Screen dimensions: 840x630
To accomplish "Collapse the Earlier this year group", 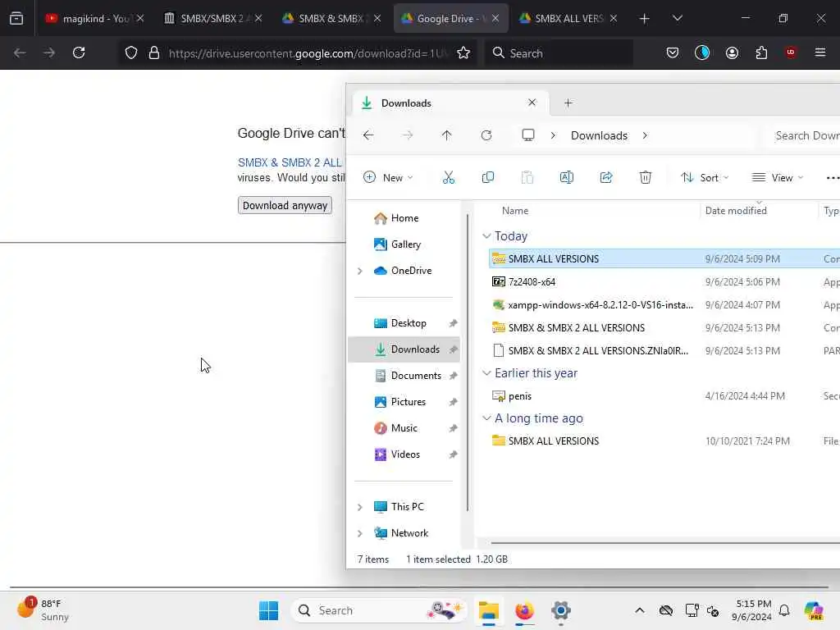I will click(486, 373).
